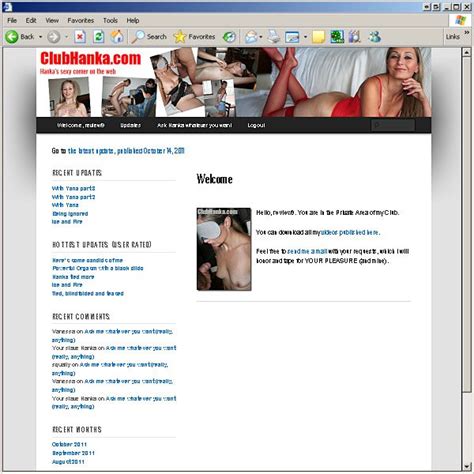This screenshot has height=474, width=474.
Task: Click the Research books toolbar icon
Action: [355, 37]
